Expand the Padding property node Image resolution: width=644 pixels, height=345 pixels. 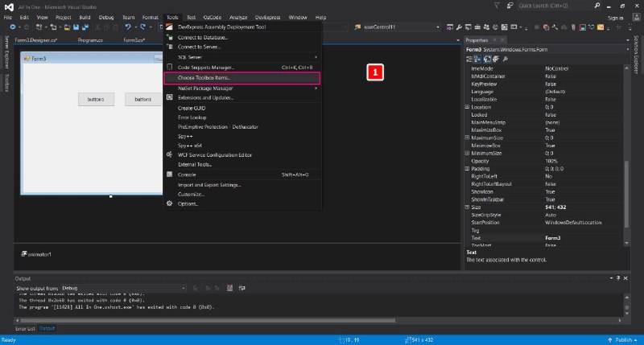(467, 169)
